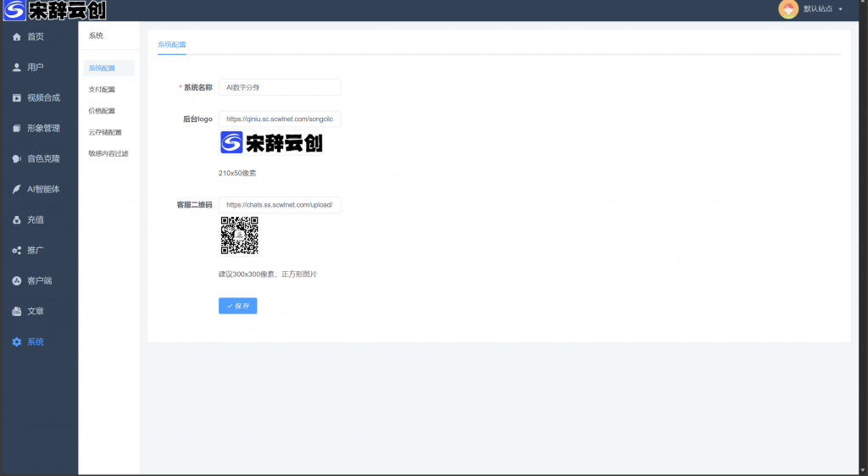
Task: Open the 用户 menu item
Action: (36, 68)
